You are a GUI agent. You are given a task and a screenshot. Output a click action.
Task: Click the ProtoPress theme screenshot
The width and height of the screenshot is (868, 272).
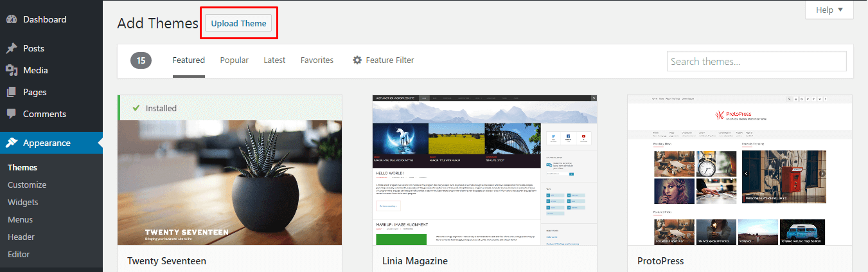pos(740,170)
